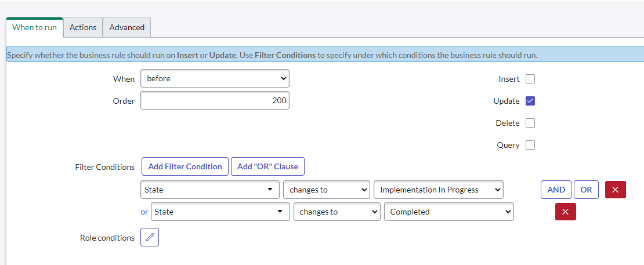Uncheck the Update checkbox

[530, 101]
